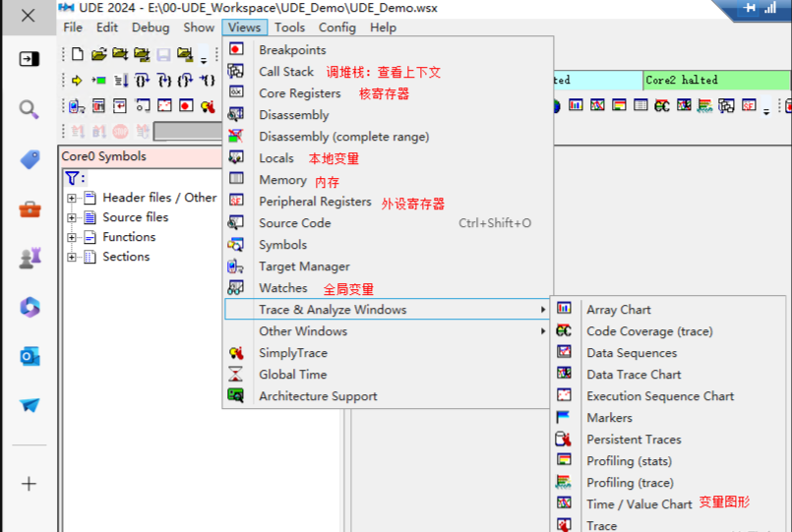Open the Edit menu
The image size is (792, 532).
(x=107, y=28)
